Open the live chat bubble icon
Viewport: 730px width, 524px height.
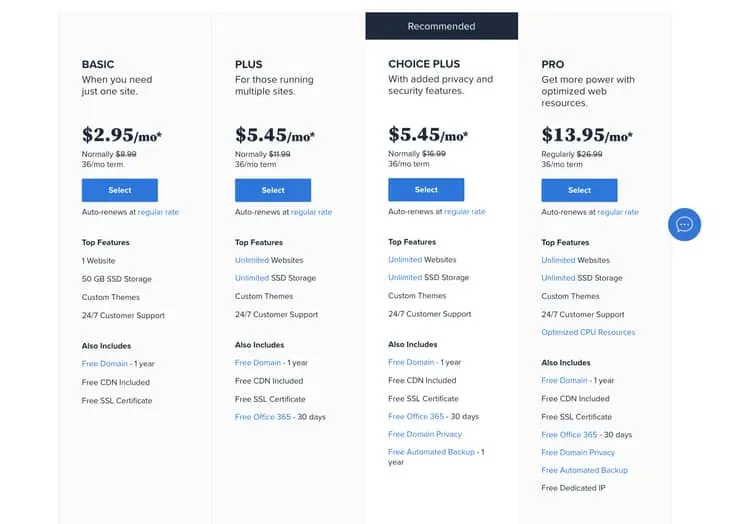(x=685, y=224)
